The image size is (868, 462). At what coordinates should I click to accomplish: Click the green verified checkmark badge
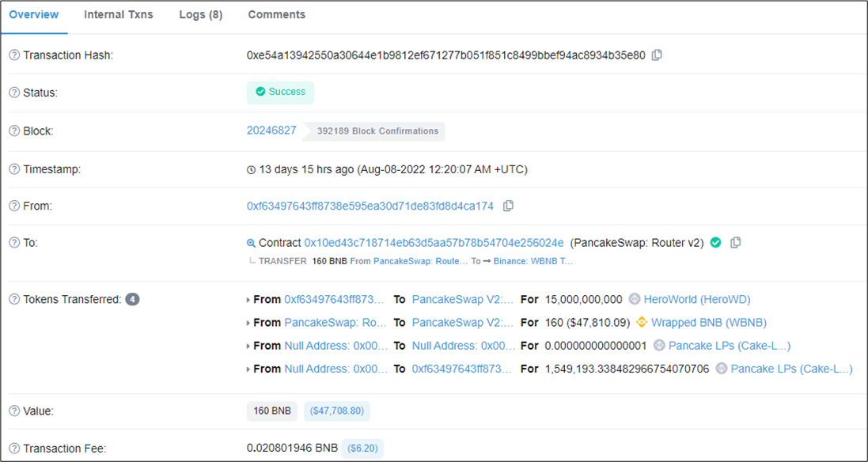click(715, 242)
